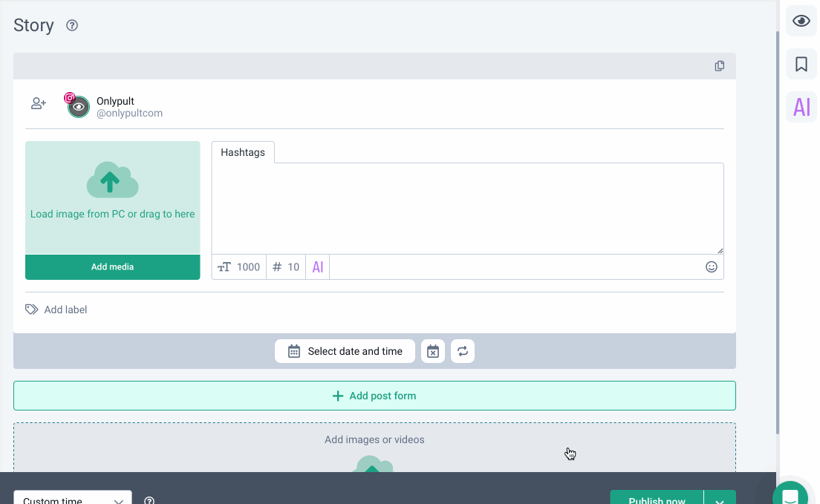Click the purple AI icon below text area
820x504 pixels.
coord(317,267)
